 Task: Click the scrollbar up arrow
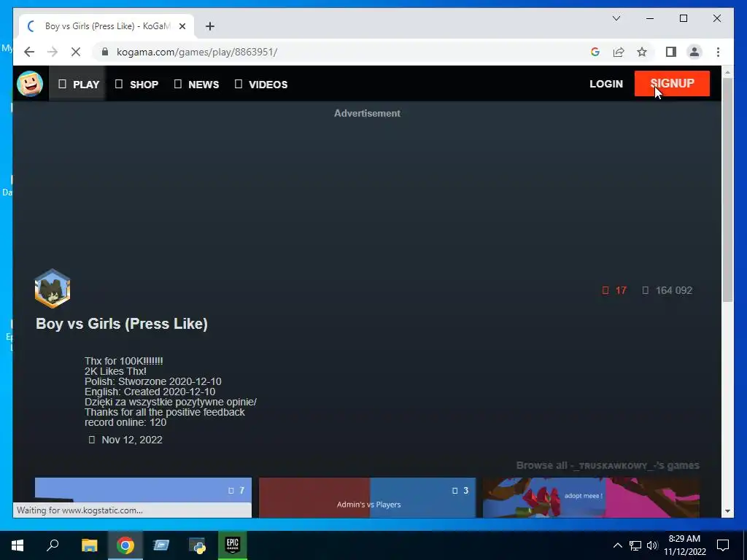(727, 72)
